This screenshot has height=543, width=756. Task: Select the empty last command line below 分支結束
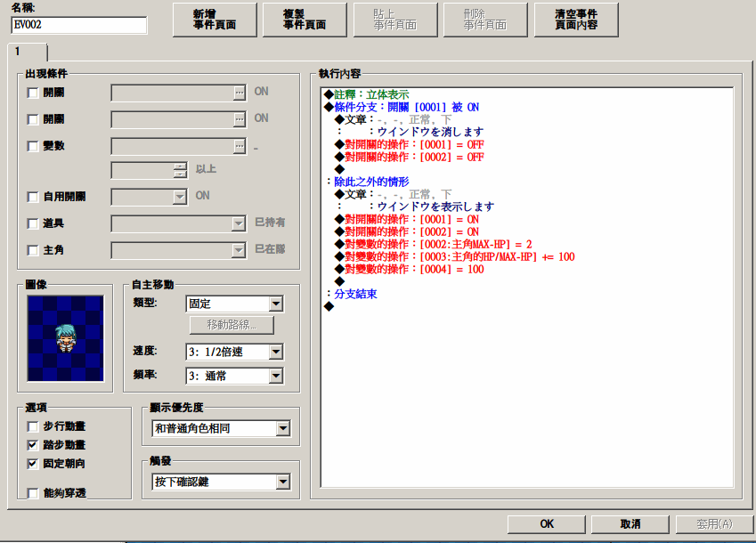329,306
